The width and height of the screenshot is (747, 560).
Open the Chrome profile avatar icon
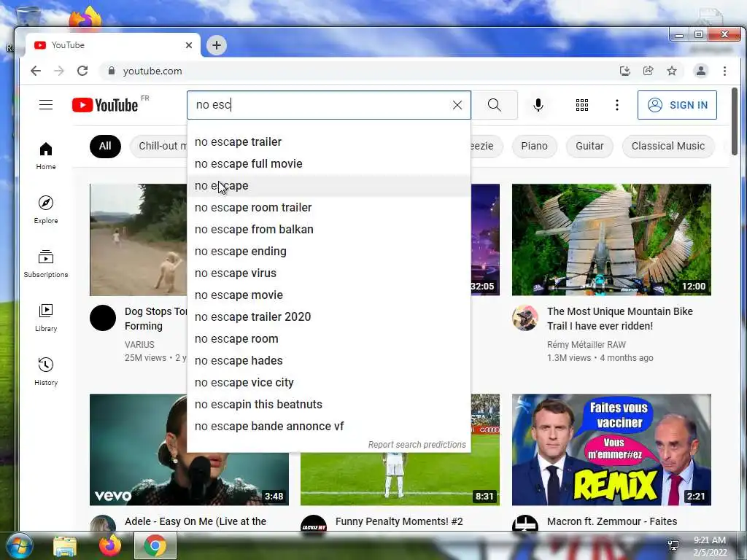pos(701,71)
